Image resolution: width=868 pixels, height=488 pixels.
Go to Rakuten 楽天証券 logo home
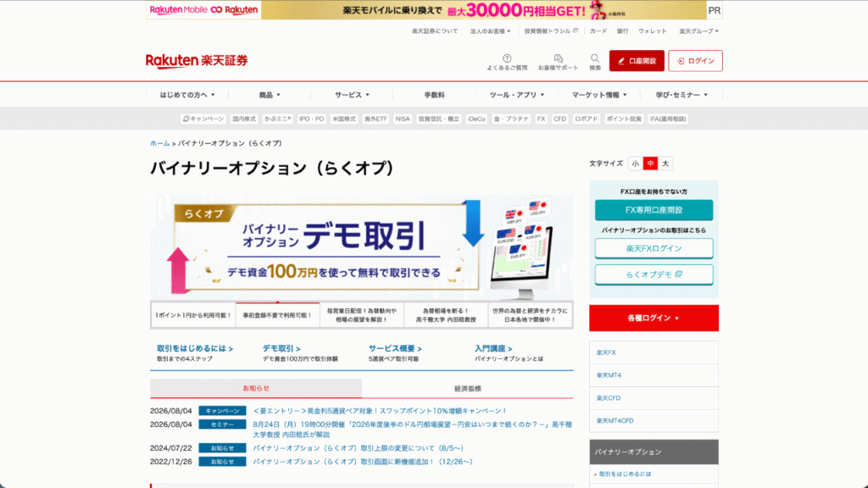coord(197,60)
